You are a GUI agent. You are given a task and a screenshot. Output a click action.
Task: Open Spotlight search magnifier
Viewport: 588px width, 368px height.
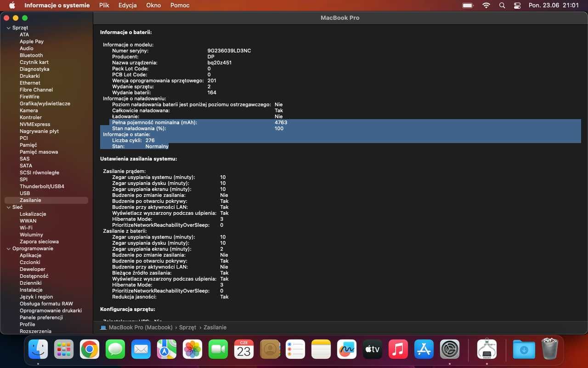pos(502,6)
